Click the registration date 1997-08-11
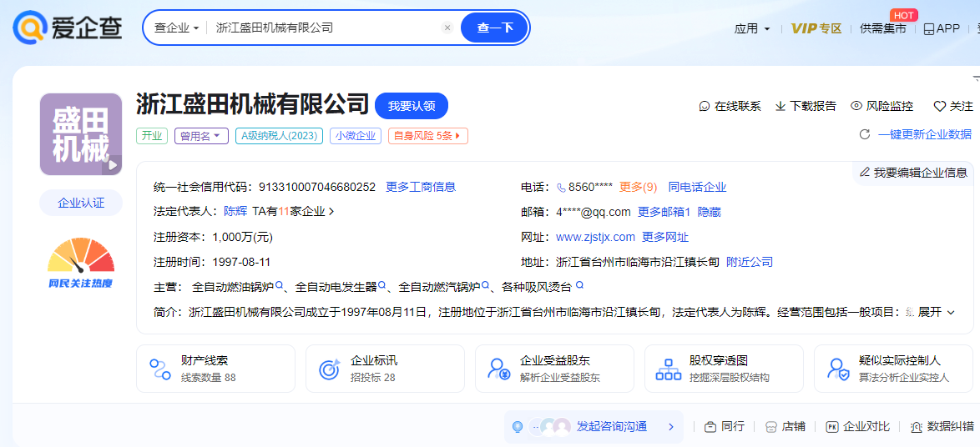The image size is (980, 447). tap(241, 262)
